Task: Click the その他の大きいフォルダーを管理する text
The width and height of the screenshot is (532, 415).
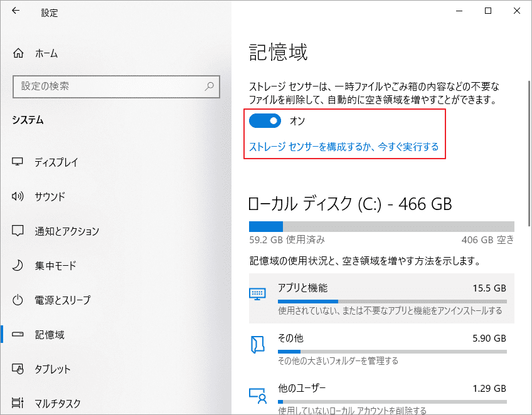Action: pyautogui.click(x=338, y=360)
